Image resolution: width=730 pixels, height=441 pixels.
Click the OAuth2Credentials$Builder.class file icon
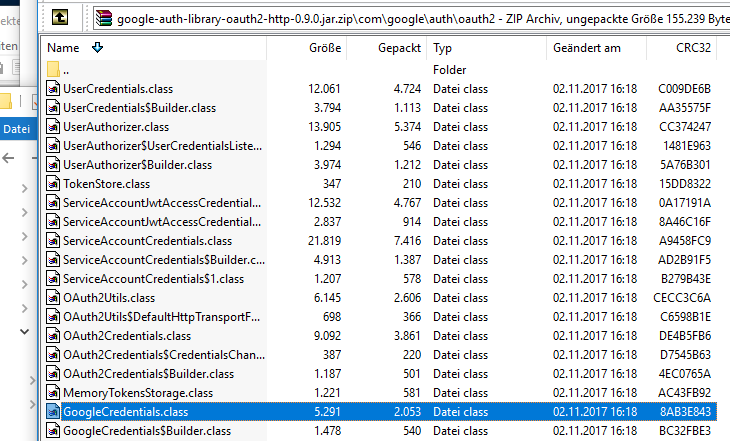point(53,373)
